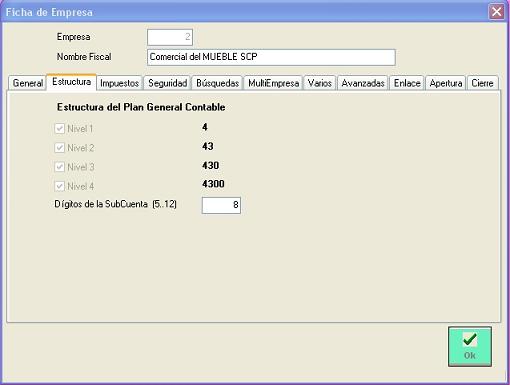Screen dimensions: 510x385
Task: Click the green Ok checkmark button
Action: [x=470, y=346]
